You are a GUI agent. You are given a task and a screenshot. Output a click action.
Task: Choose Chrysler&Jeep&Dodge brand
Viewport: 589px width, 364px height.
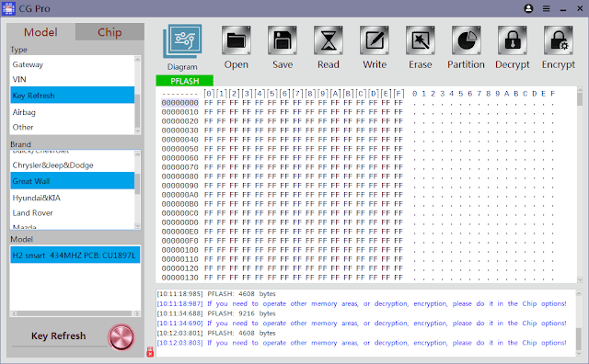pyautogui.click(x=72, y=165)
